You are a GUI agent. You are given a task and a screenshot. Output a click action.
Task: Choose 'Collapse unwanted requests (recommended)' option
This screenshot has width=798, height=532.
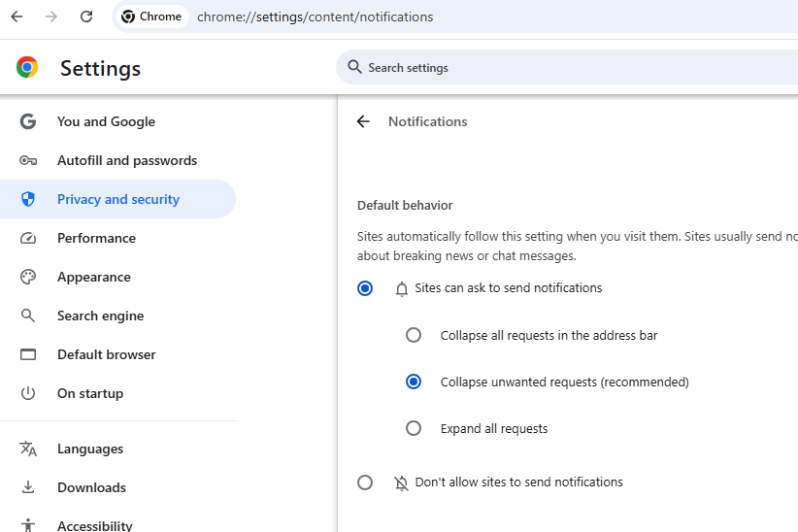414,382
